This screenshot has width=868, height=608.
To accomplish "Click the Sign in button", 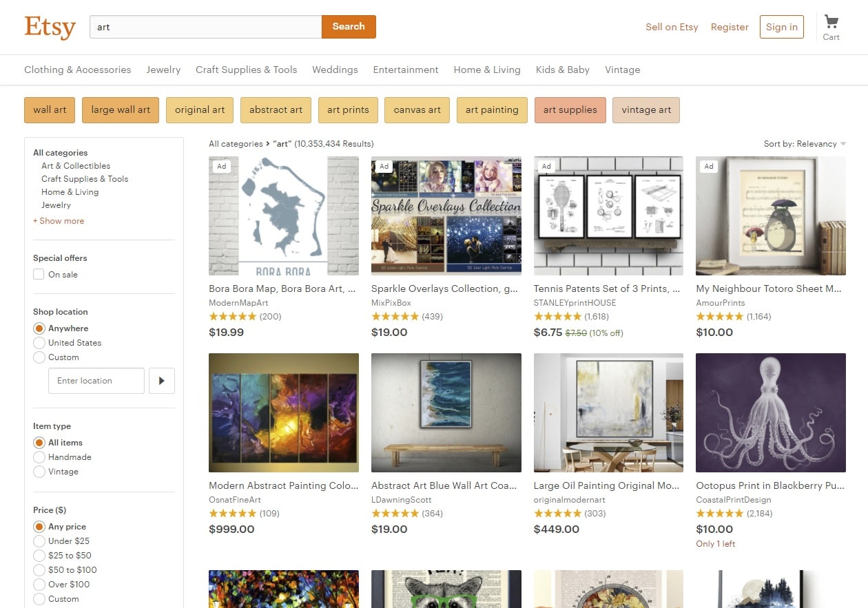I will [x=782, y=27].
